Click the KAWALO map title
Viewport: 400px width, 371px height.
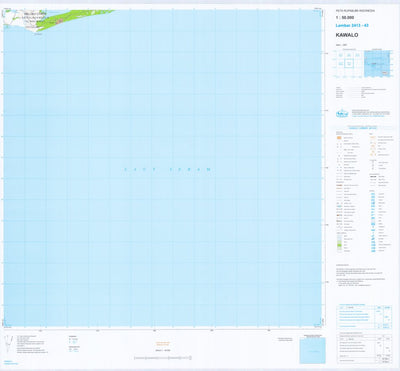(347, 35)
